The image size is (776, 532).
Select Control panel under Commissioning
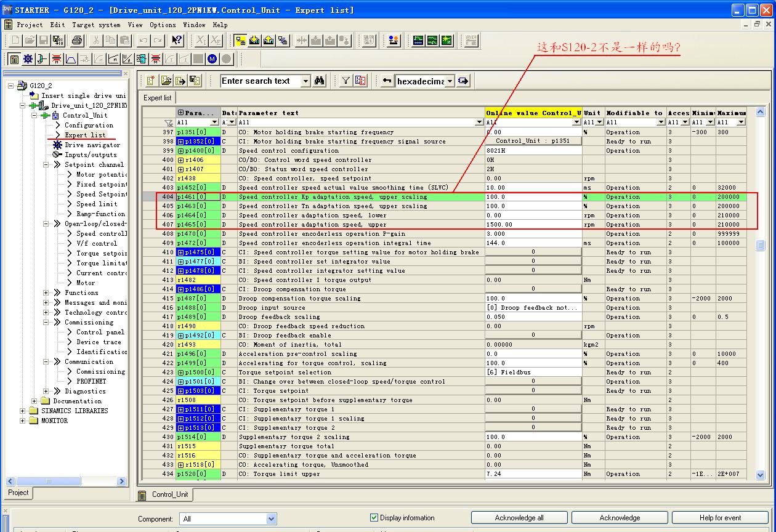100,332
